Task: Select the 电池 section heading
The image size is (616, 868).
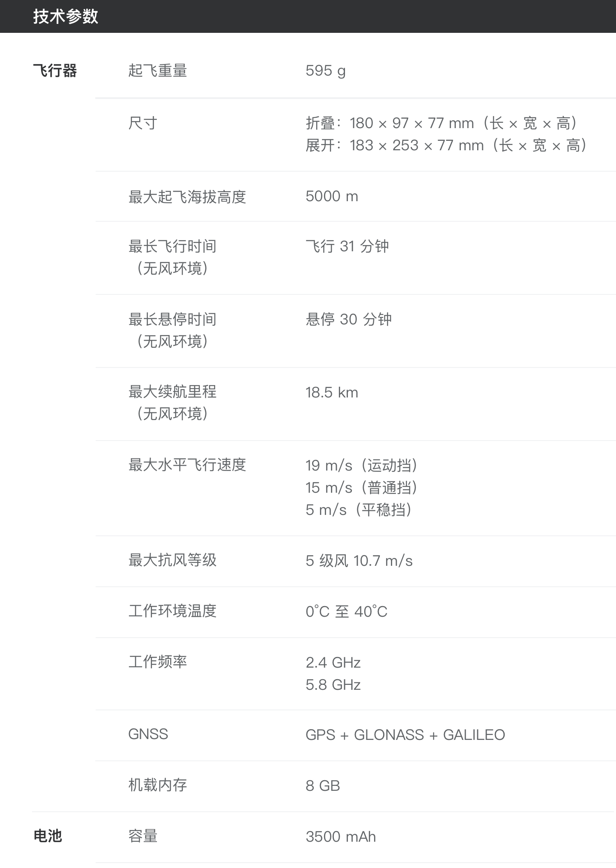Action: 48,836
